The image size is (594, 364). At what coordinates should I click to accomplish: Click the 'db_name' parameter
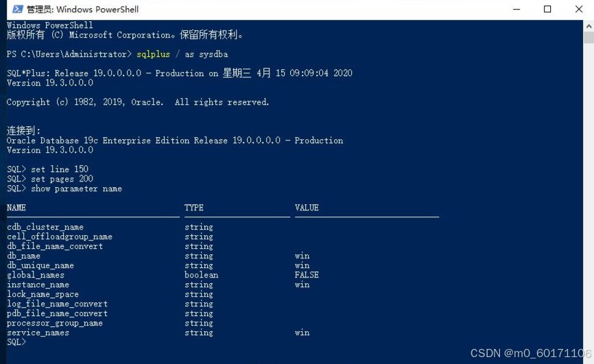click(x=23, y=256)
